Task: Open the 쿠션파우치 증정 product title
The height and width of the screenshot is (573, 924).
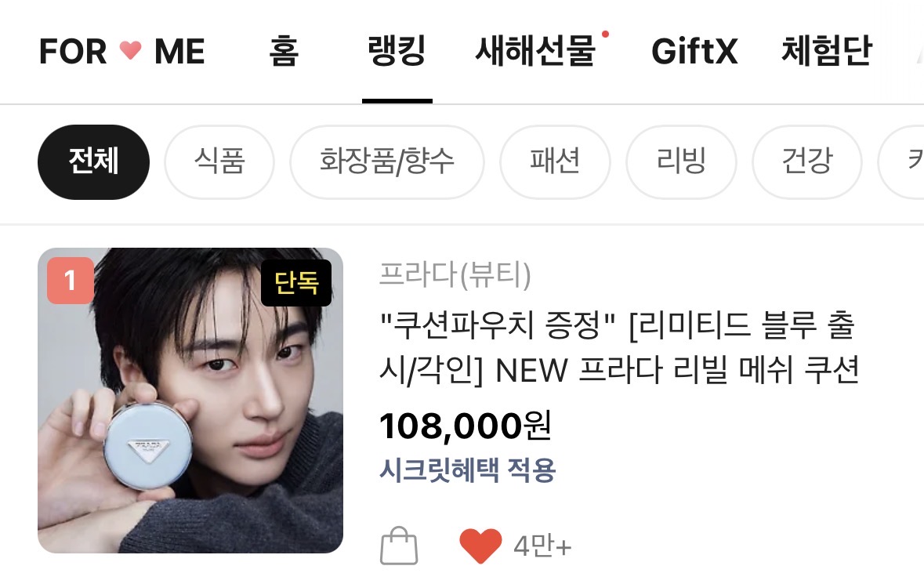Action: click(619, 348)
